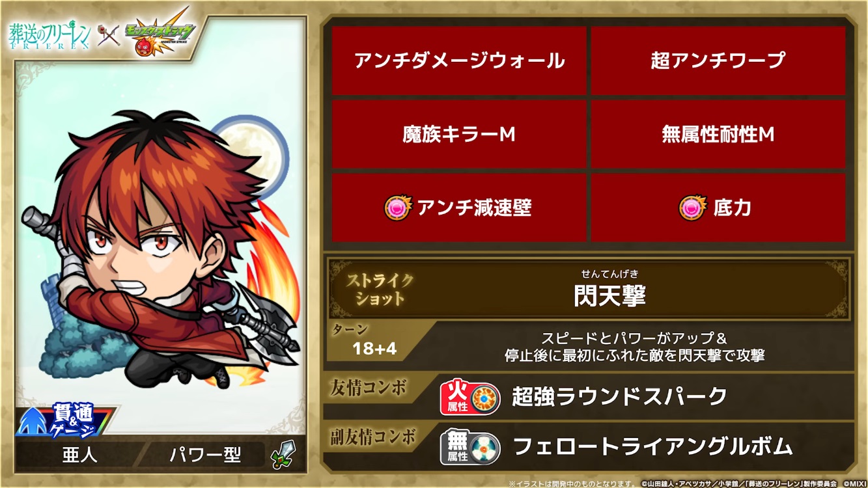The height and width of the screenshot is (488, 868).
Task: Select the 超アンチワープ ability panel
Action: [718, 61]
